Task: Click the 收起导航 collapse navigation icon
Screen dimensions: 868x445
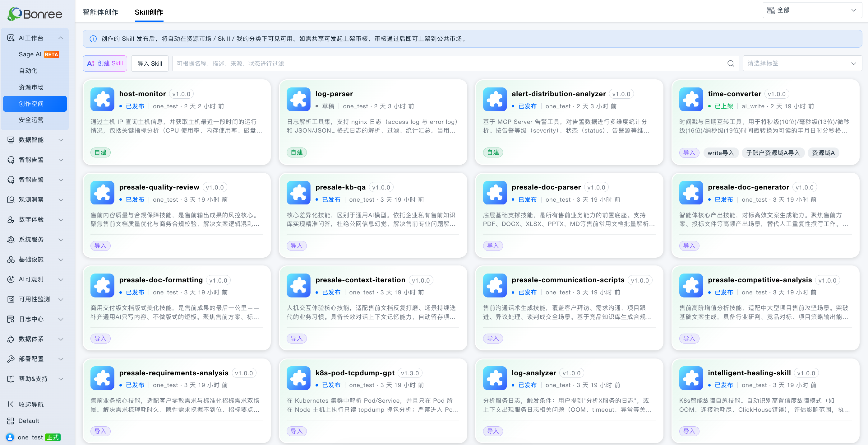Action: pos(11,404)
